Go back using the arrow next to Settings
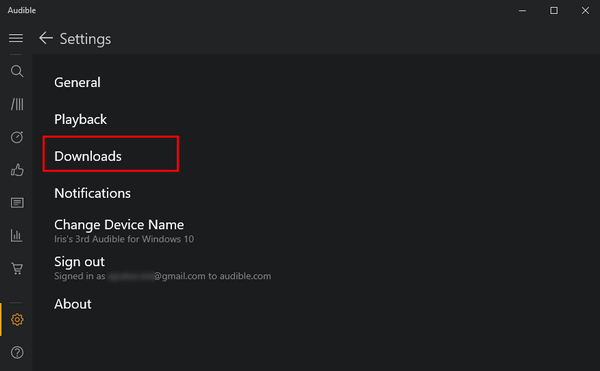Viewport: 600px width, 371px height. pos(46,38)
